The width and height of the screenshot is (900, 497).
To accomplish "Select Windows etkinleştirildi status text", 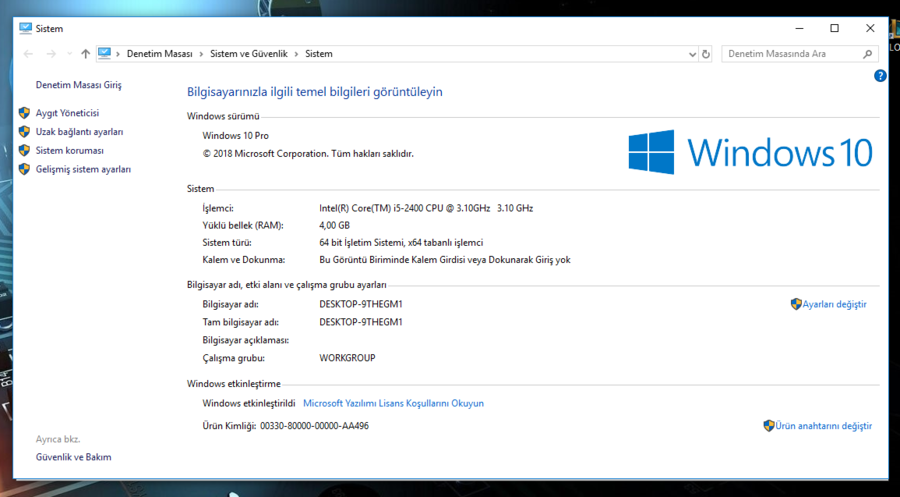I will [x=249, y=403].
